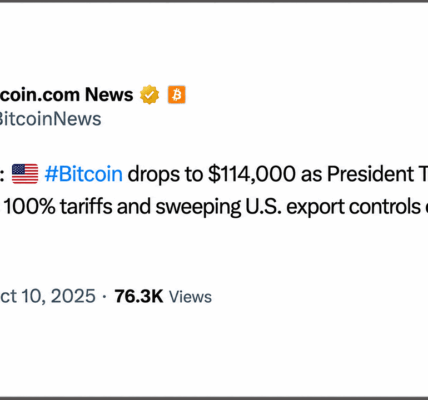This screenshot has width=428, height=400.
Task: Click the words drops to in tweet
Action: coord(165,175)
